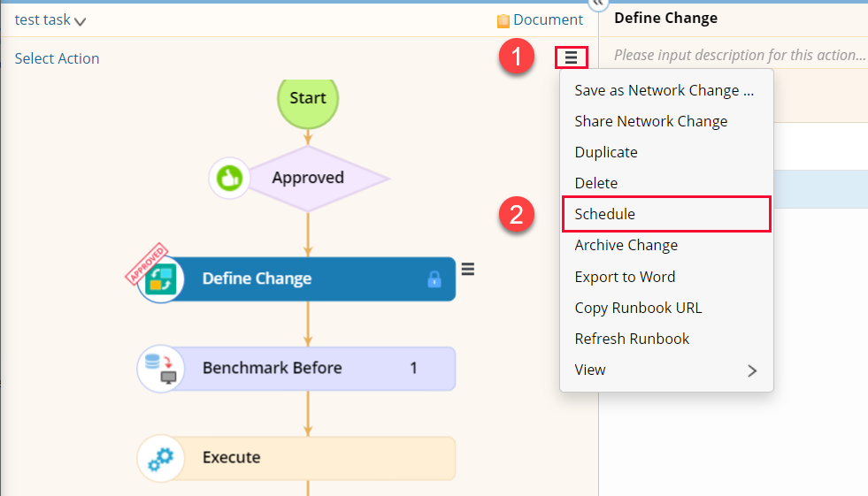Click the Select Action link
868x496 pixels.
point(58,58)
